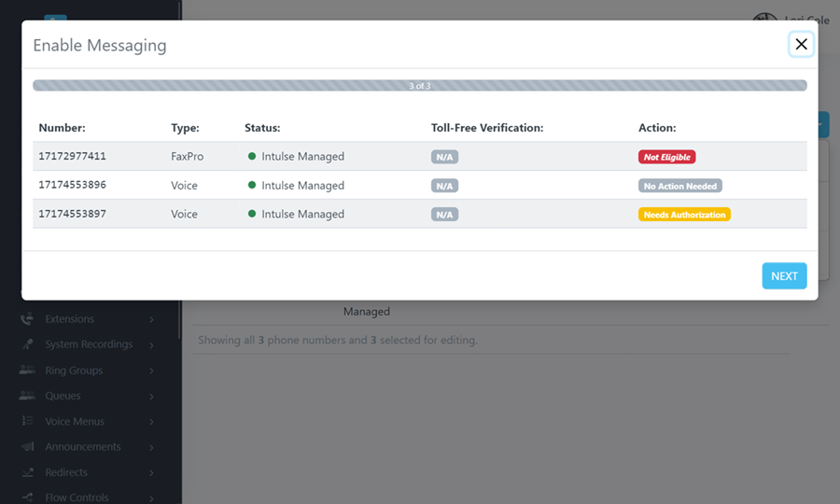The image size is (840, 504).
Task: Click the Queues group icon
Action: [x=27, y=396]
